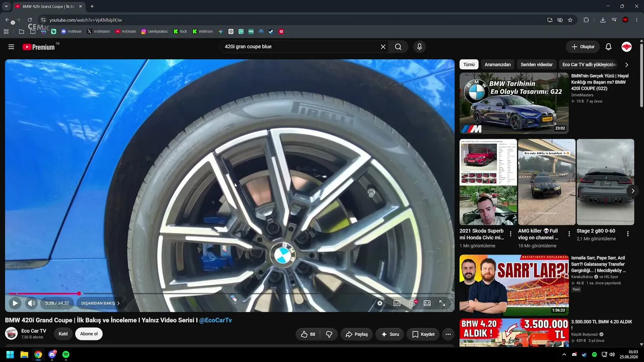
Task: Open a new browser tab
Action: [x=92, y=7]
